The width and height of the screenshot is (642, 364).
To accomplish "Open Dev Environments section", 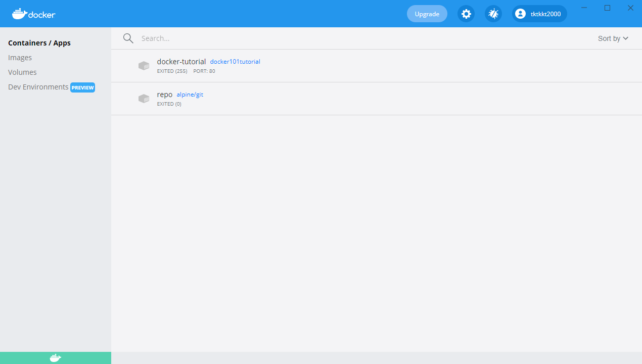I will (x=38, y=87).
